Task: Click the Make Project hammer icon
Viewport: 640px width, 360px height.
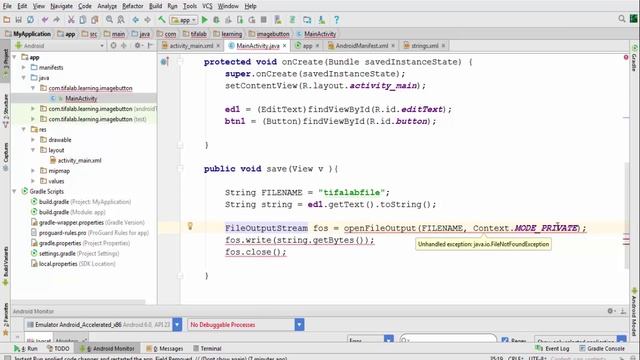Action: coord(162,20)
